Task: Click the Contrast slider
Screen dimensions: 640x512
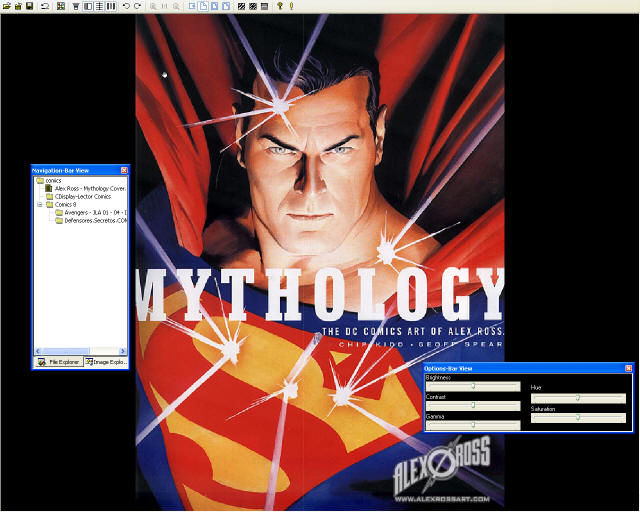Action: point(473,405)
